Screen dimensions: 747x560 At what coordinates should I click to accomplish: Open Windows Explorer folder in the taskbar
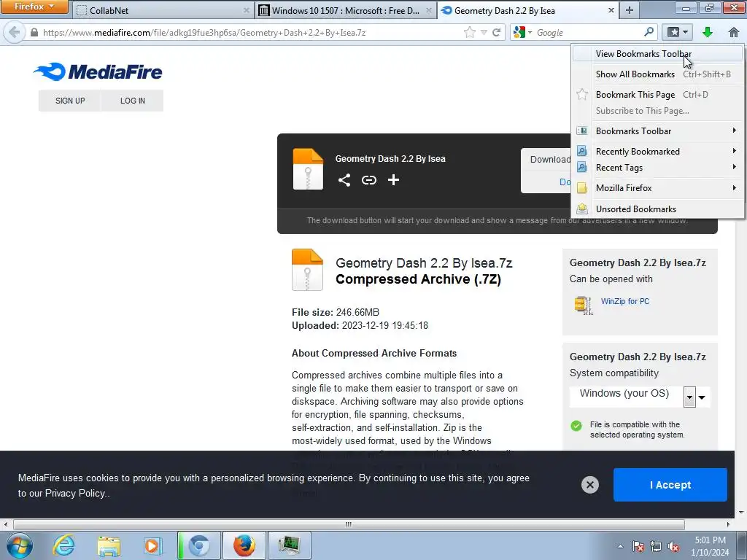[109, 545]
